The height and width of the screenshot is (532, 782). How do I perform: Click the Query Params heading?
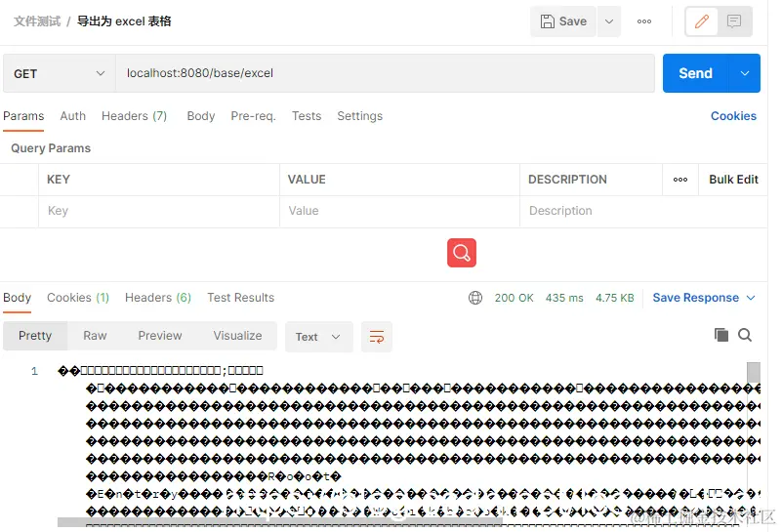pos(51,148)
